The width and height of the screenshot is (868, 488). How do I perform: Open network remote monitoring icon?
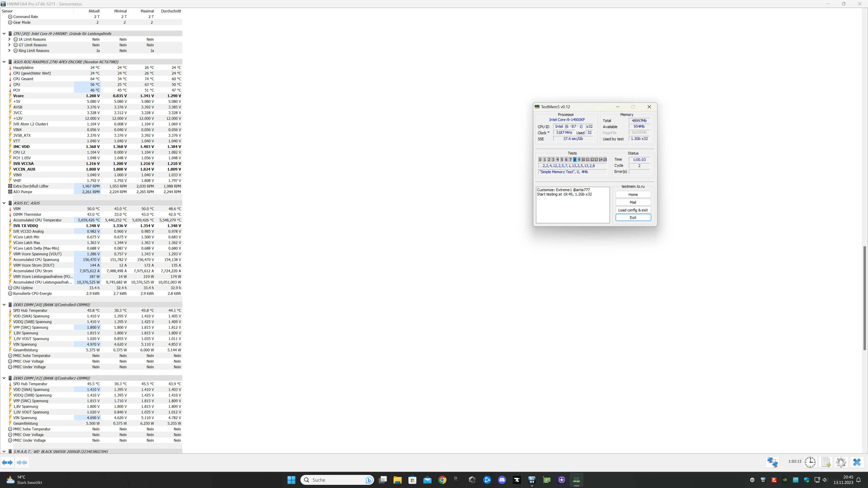[772, 462]
